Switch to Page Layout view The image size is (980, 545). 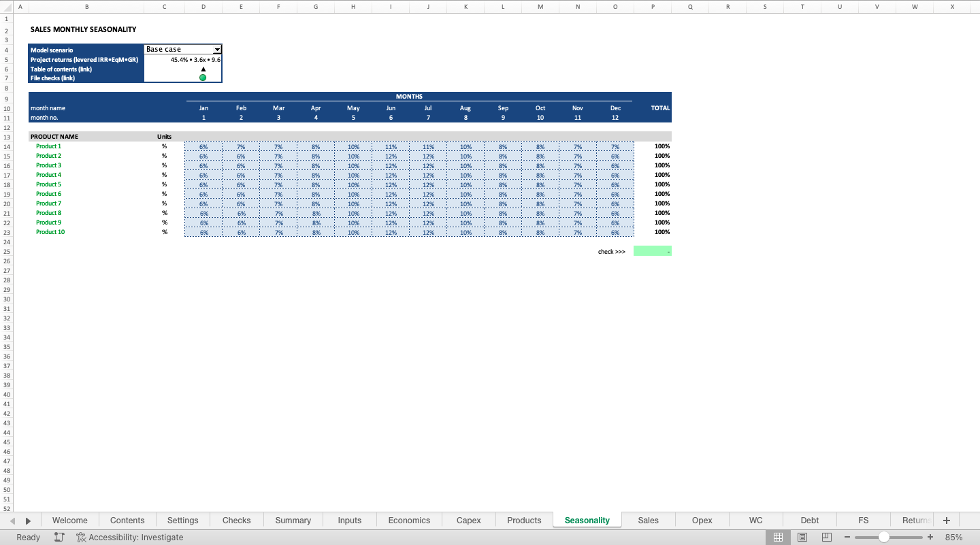point(802,537)
